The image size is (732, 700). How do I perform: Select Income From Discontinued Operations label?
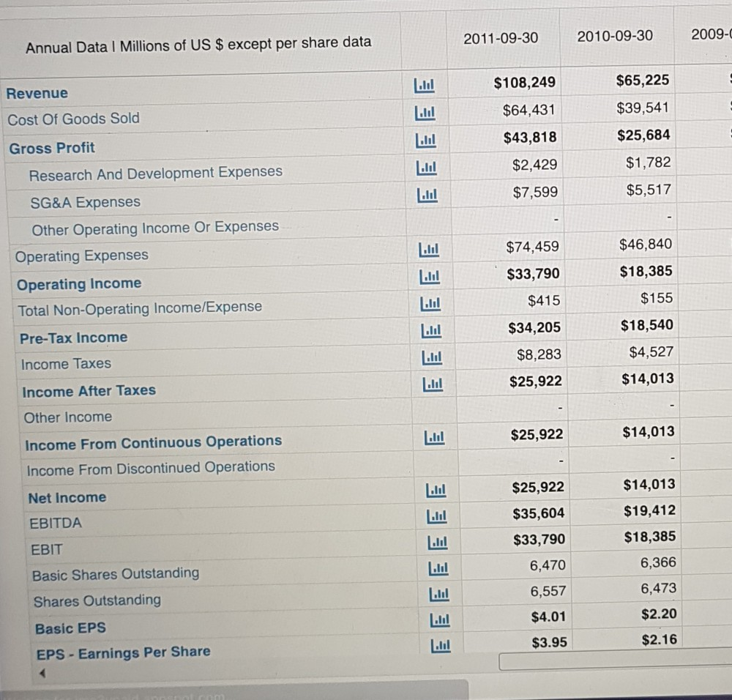point(151,469)
